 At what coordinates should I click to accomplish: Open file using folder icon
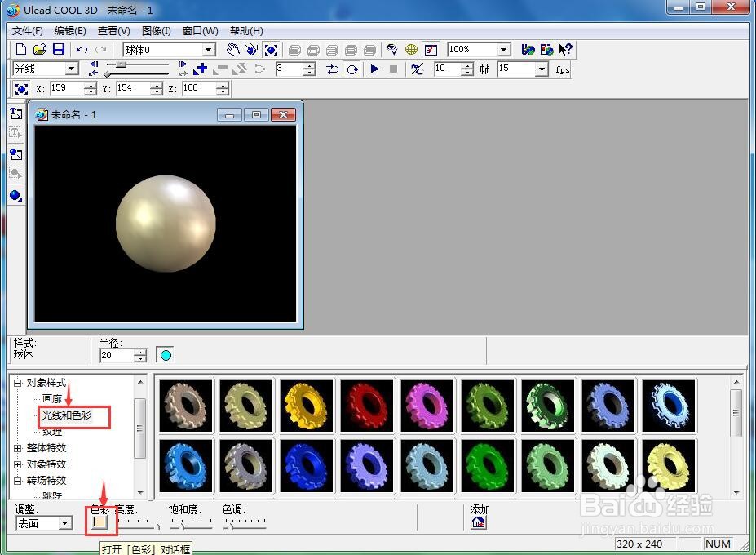(39, 49)
